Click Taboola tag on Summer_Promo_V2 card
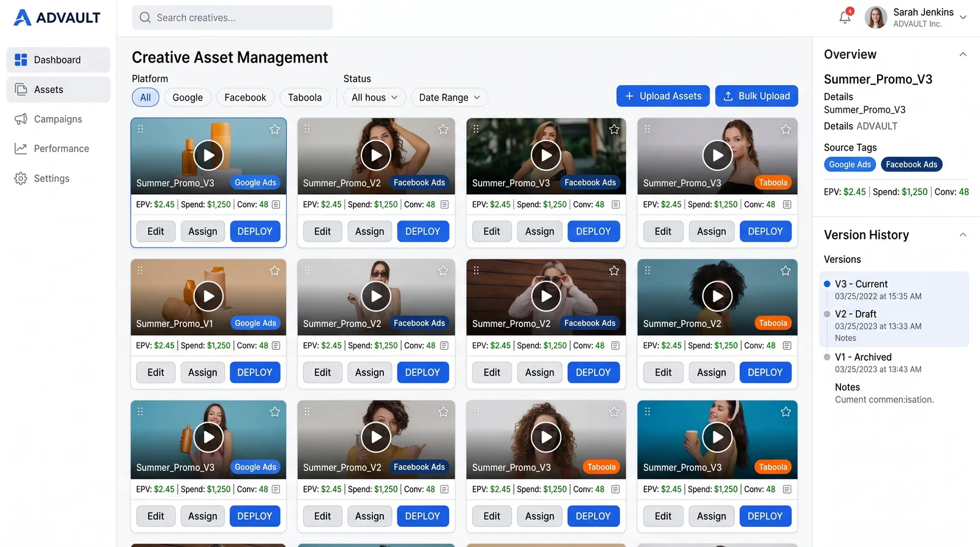 (x=773, y=323)
